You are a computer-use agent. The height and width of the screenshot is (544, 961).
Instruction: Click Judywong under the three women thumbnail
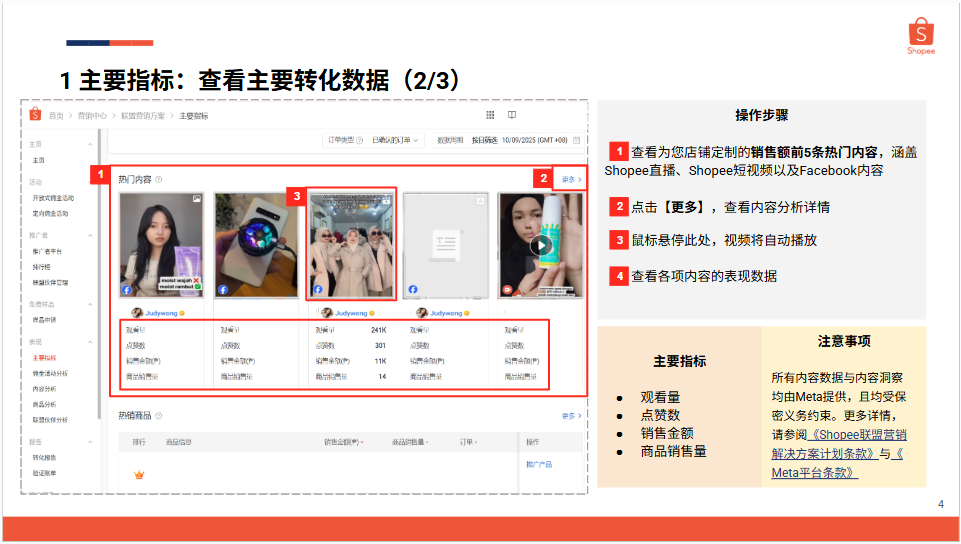[351, 313]
